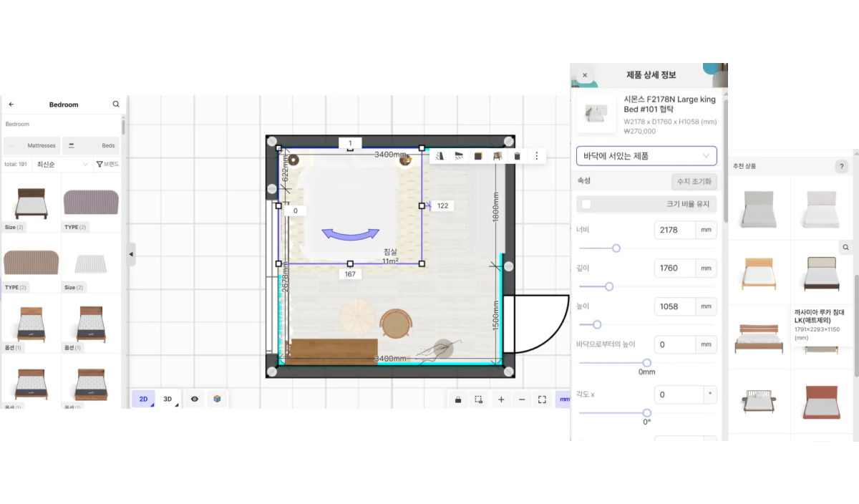Viewport: 859px width, 504px height.
Task: Click the right offset dimension box showing 122
Action: point(442,205)
